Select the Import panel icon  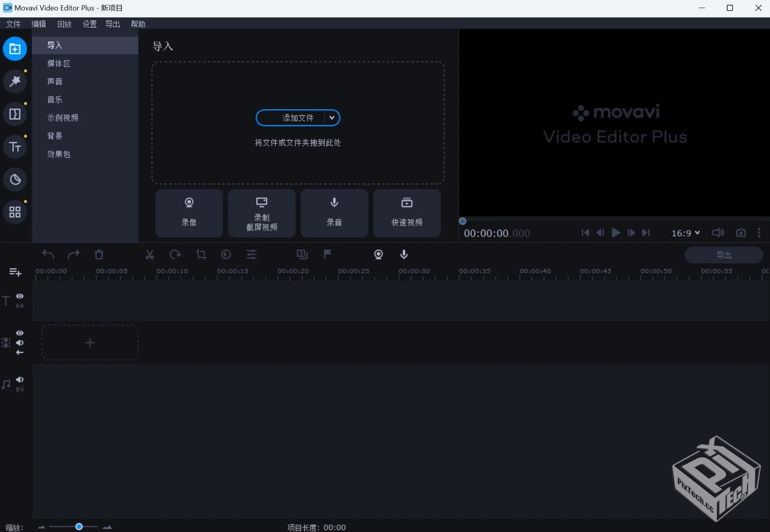click(x=15, y=49)
